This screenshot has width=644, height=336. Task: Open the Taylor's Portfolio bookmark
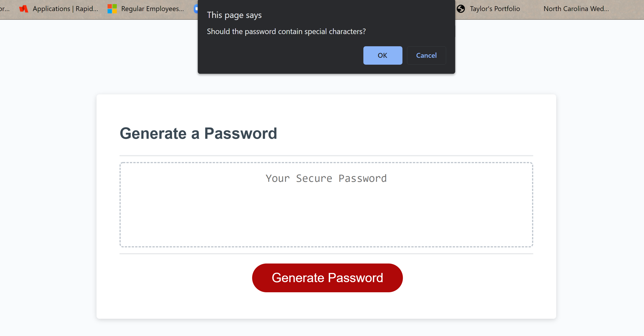click(495, 9)
